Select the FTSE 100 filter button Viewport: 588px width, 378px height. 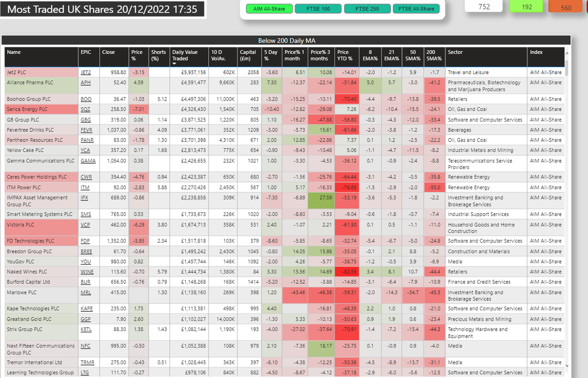point(318,9)
